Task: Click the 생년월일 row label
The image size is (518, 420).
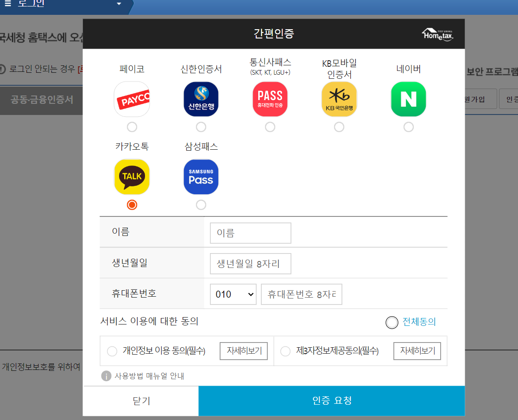Action: 130,263
